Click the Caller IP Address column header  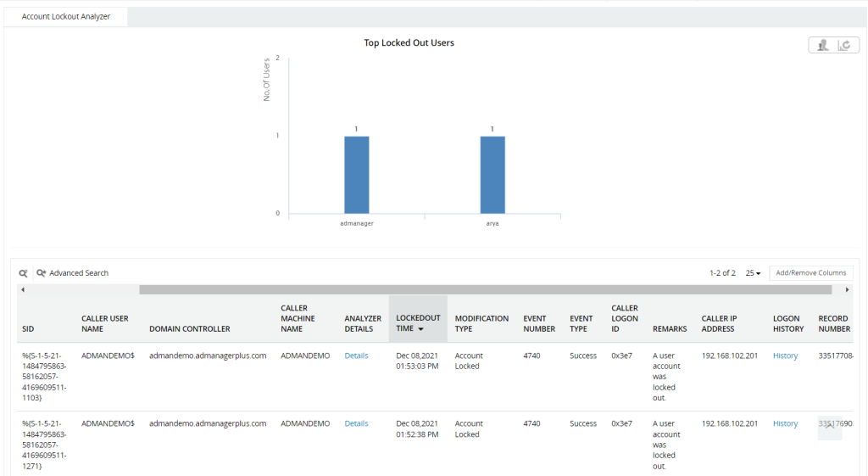719,323
